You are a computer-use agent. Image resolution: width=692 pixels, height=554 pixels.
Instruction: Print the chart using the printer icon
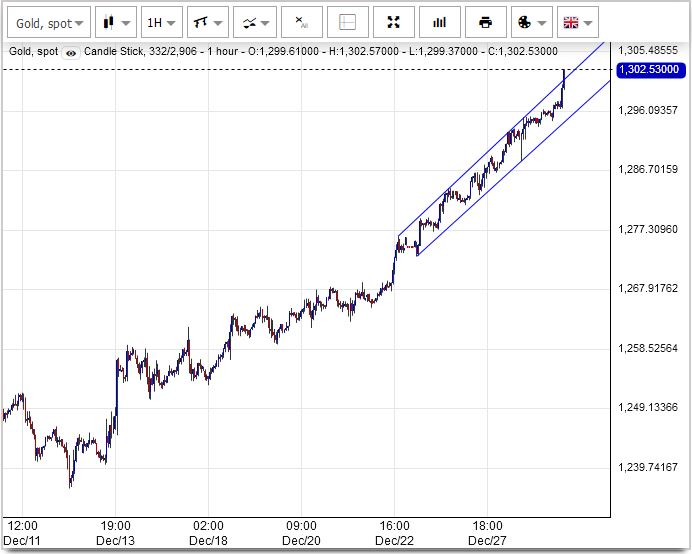coord(486,21)
